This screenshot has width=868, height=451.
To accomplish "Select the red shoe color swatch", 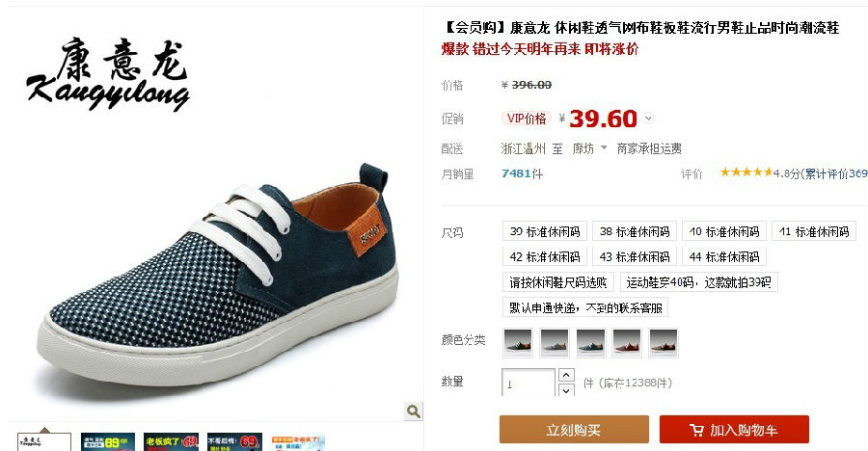I will 627,342.
